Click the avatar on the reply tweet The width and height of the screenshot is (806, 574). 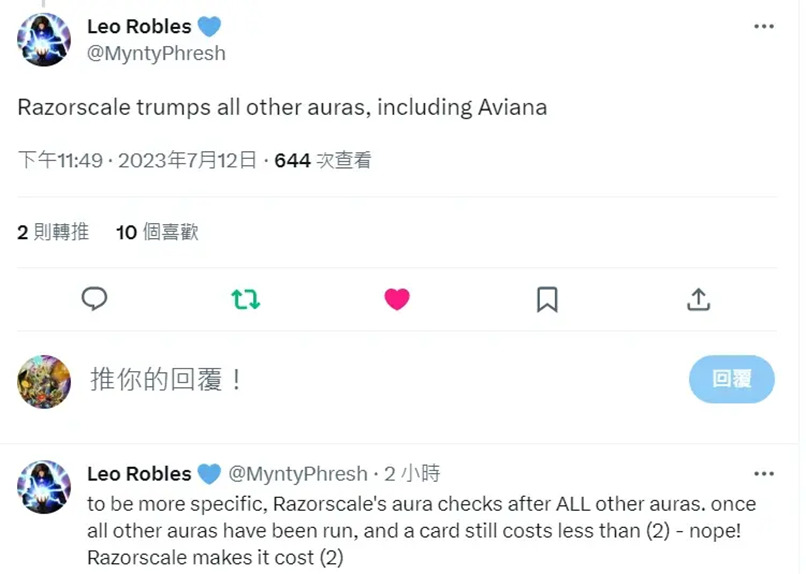click(x=44, y=487)
